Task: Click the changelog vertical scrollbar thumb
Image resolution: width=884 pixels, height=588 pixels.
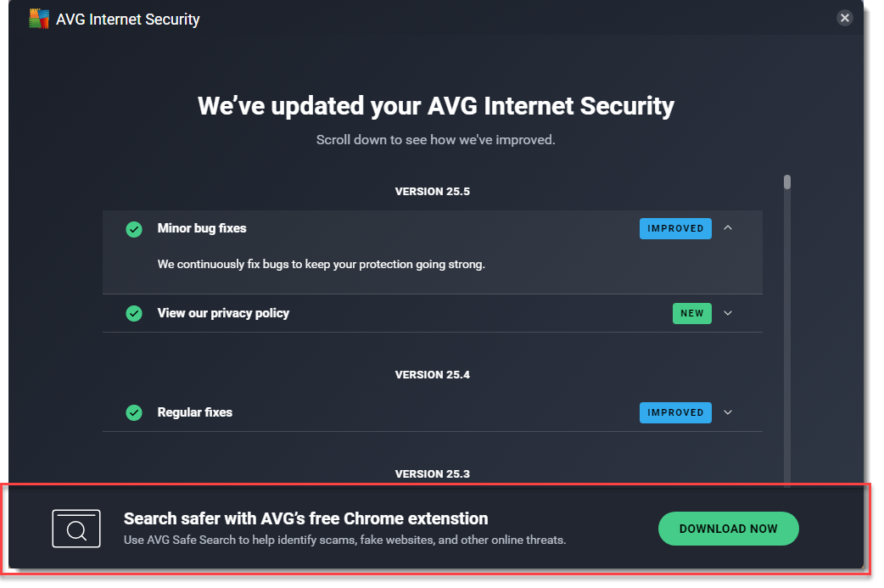Action: pos(787,182)
